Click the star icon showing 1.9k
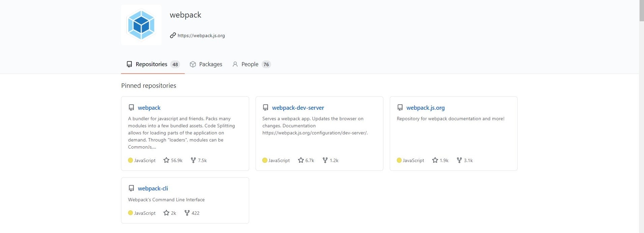This screenshot has height=233, width=644. 435,160
